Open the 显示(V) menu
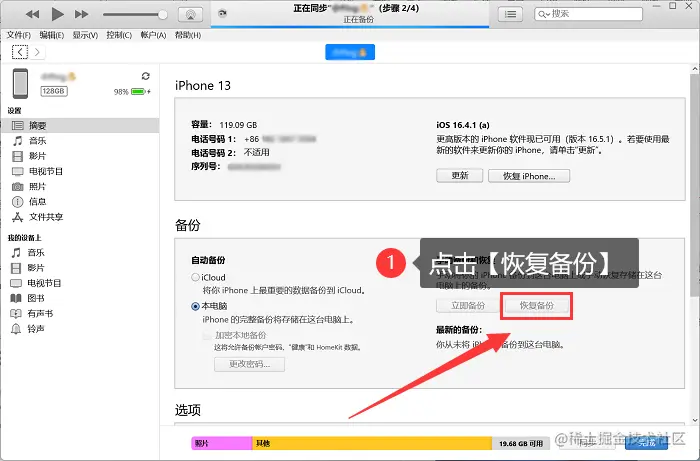This screenshot has height=461, width=700. tap(85, 35)
